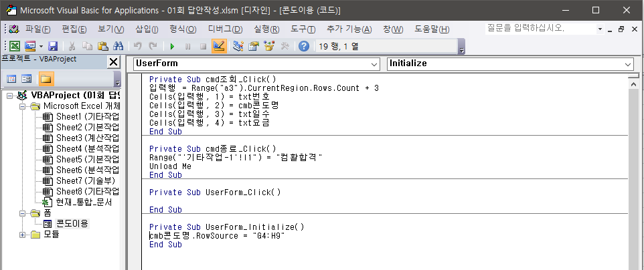Open the 삽입(I) menu
The image size is (644, 270).
click(147, 29)
